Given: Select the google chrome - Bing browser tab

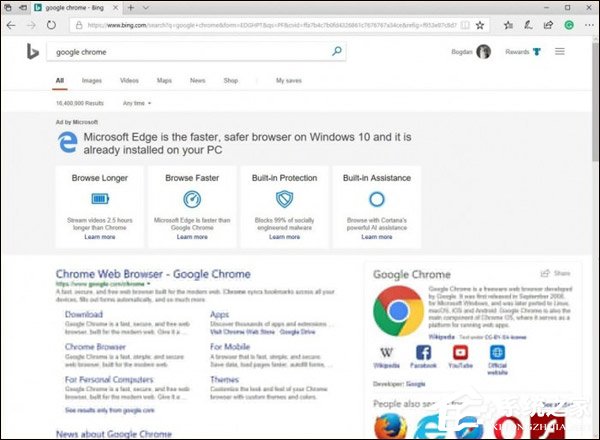Looking at the screenshot, I should 75,8.
